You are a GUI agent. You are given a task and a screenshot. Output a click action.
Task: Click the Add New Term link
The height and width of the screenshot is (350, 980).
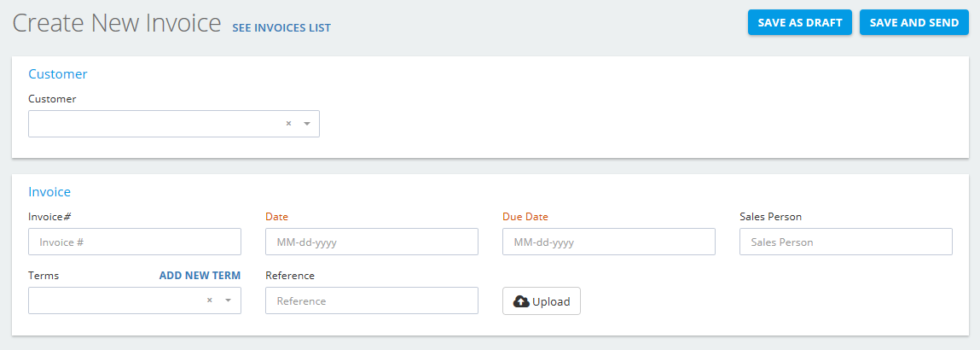coord(200,275)
